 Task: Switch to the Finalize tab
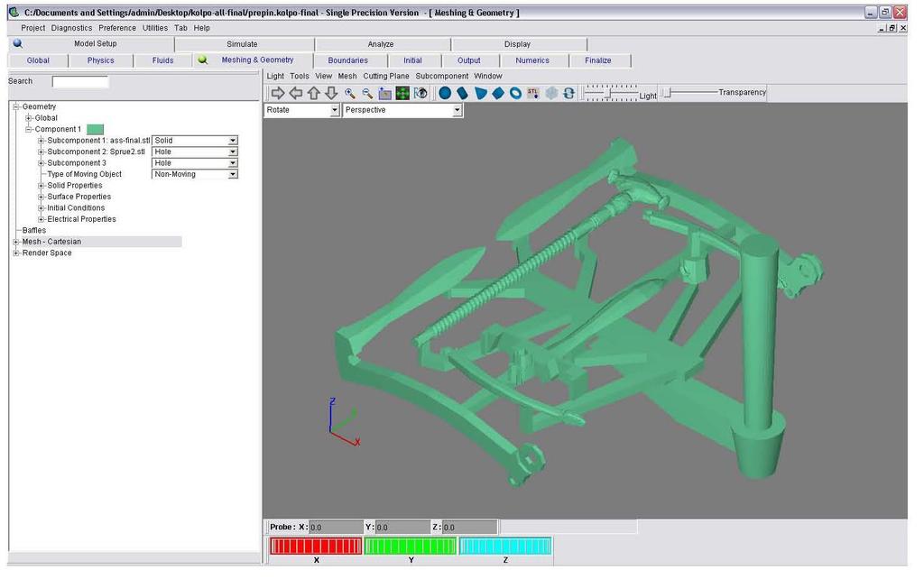(598, 60)
